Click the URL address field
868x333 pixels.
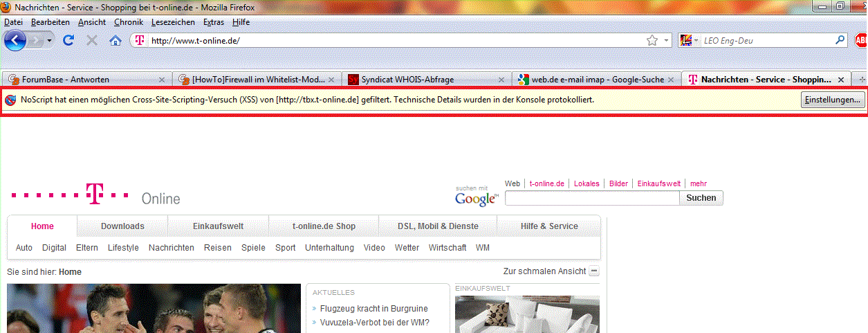coord(398,40)
